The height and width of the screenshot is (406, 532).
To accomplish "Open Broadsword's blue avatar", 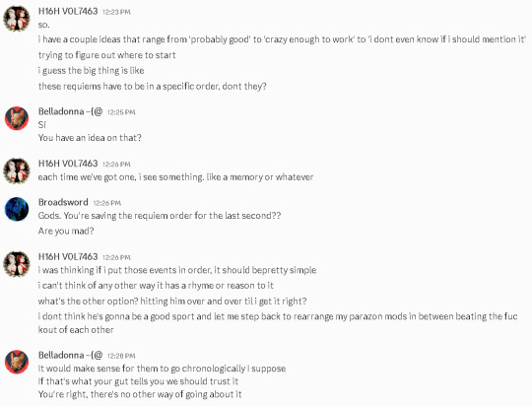I will tap(17, 209).
